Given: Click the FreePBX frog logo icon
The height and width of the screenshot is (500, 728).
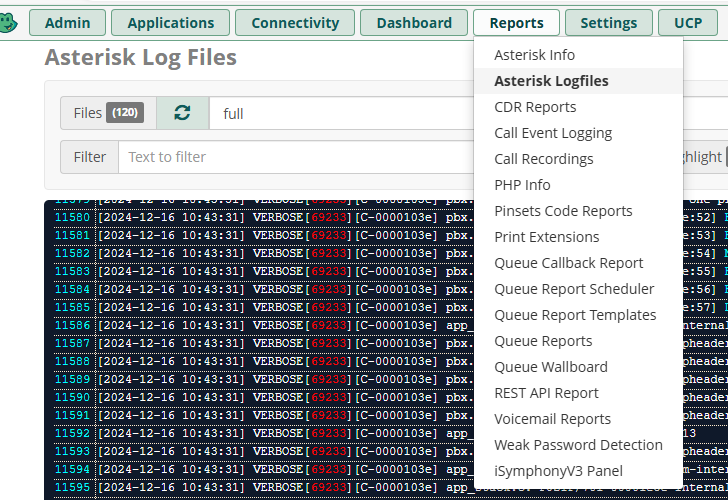Looking at the screenshot, I should (8, 22).
